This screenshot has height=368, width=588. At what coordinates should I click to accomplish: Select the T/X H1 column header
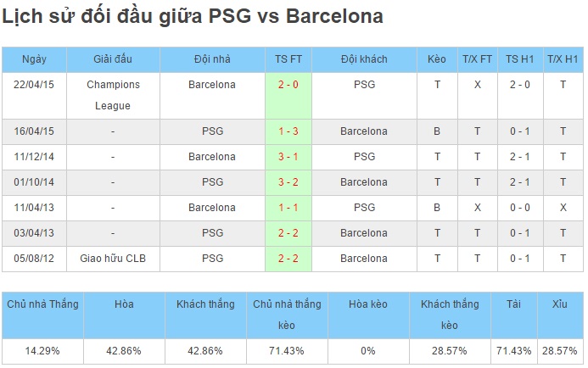click(x=563, y=59)
